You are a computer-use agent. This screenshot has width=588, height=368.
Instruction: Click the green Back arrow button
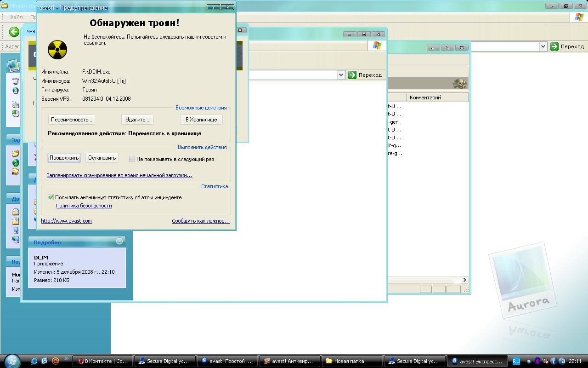[14, 31]
